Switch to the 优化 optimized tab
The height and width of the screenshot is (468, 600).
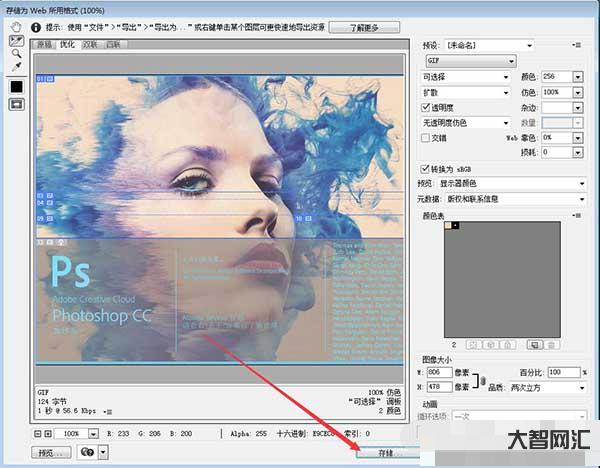[x=67, y=44]
